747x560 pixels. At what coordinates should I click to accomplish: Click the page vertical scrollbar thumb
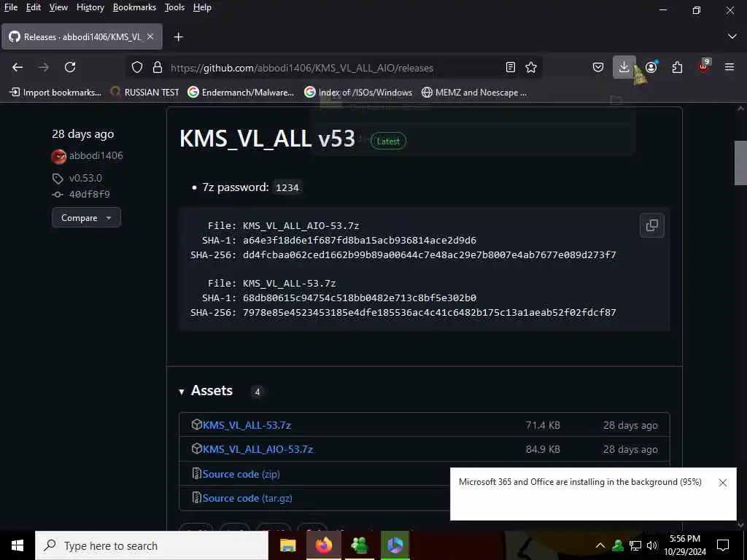740,163
